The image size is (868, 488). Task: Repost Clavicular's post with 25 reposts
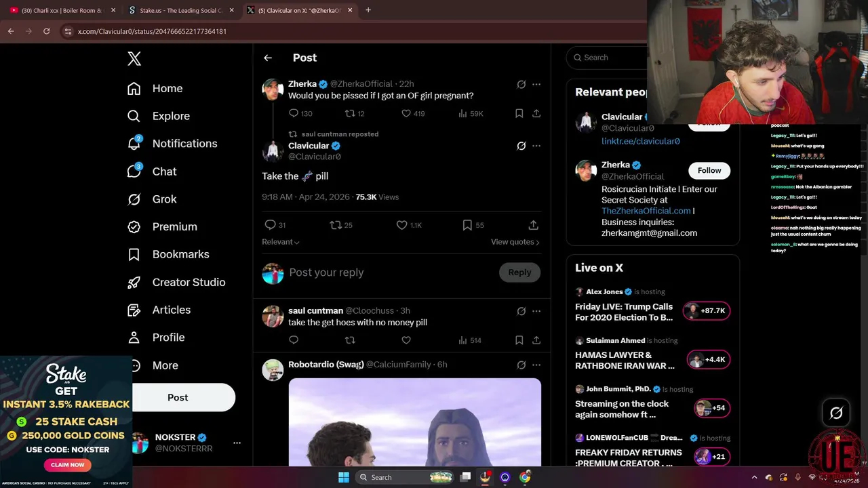pyautogui.click(x=341, y=225)
